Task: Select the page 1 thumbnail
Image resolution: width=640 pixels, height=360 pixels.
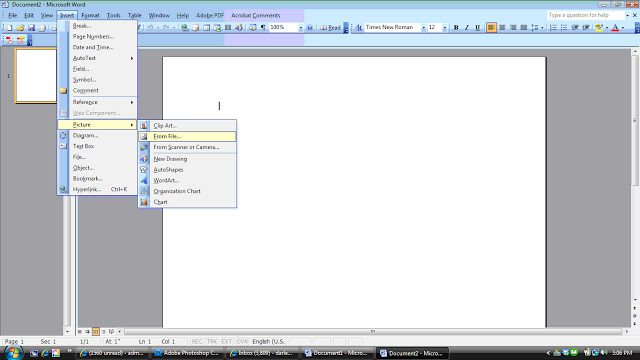Action: click(x=36, y=76)
